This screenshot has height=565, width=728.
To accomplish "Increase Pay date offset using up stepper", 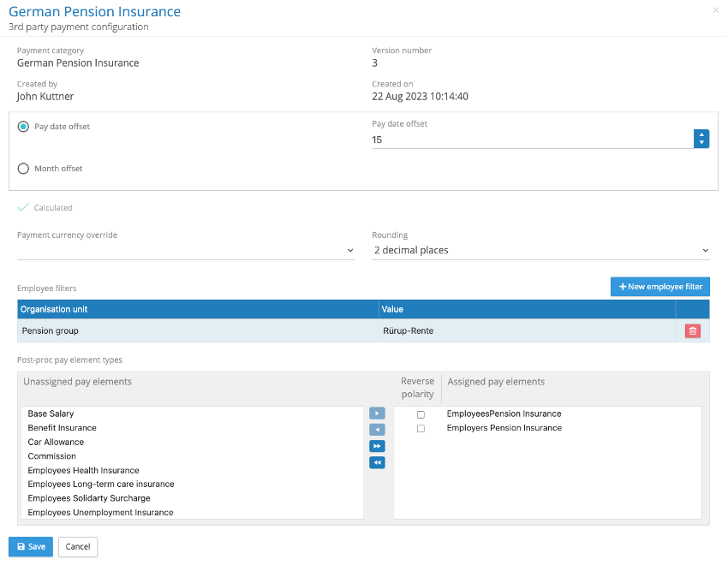I will tap(701, 134).
